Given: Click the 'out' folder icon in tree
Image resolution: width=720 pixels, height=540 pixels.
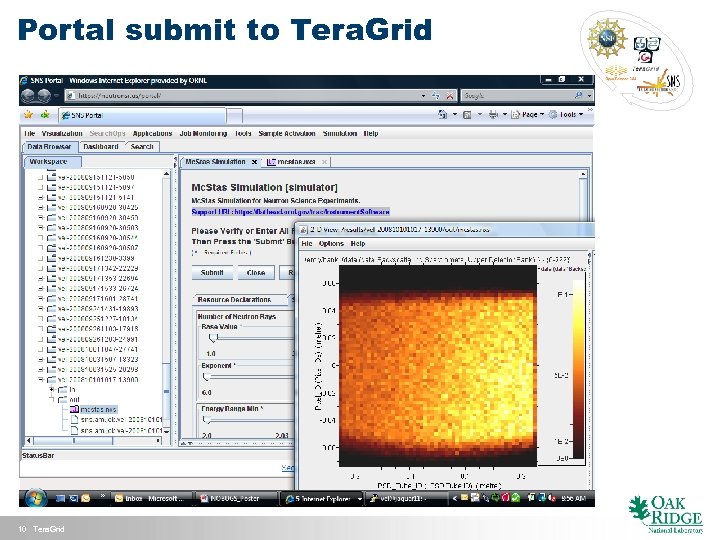Looking at the screenshot, I should click(62, 399).
